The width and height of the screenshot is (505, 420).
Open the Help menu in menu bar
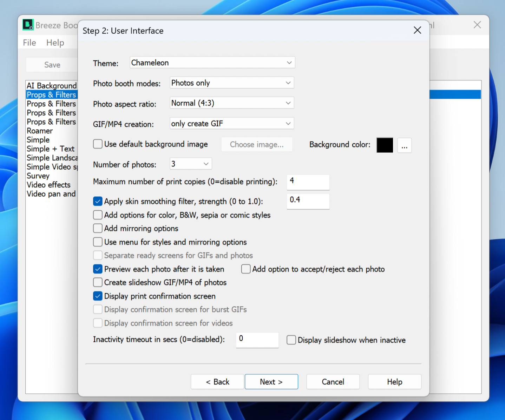coord(55,43)
